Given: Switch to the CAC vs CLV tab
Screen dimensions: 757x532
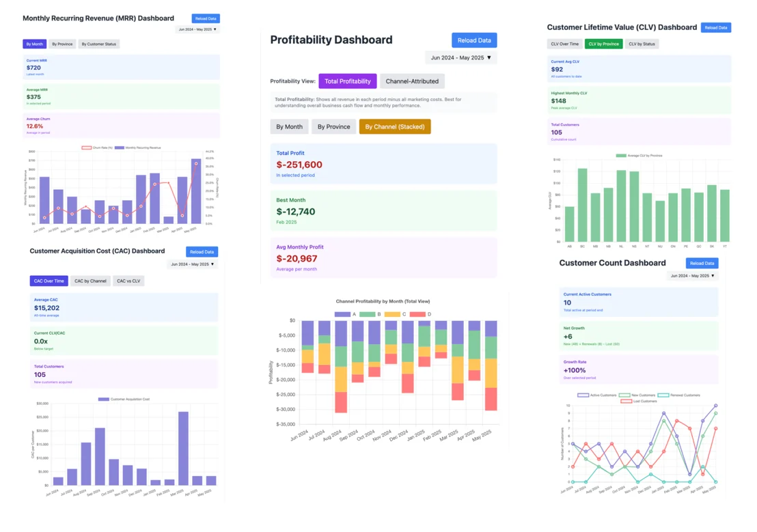Looking at the screenshot, I should point(128,281).
